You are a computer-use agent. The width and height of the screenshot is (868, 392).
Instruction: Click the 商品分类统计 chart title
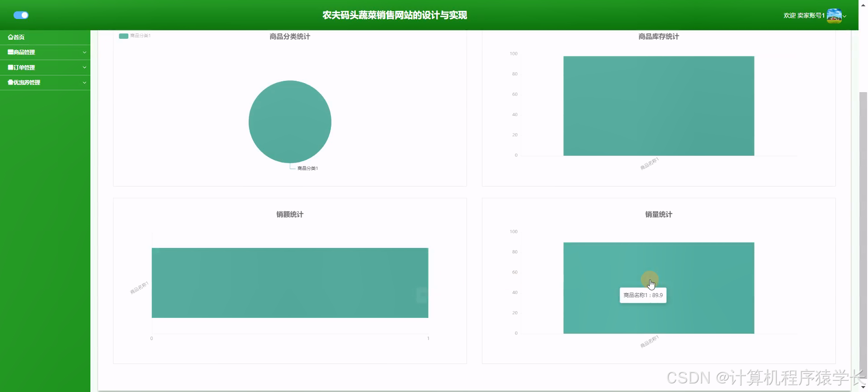click(x=290, y=37)
